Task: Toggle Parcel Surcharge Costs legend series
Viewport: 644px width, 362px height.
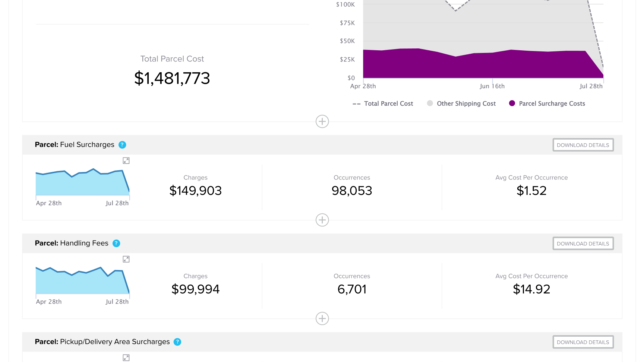Action: point(547,104)
